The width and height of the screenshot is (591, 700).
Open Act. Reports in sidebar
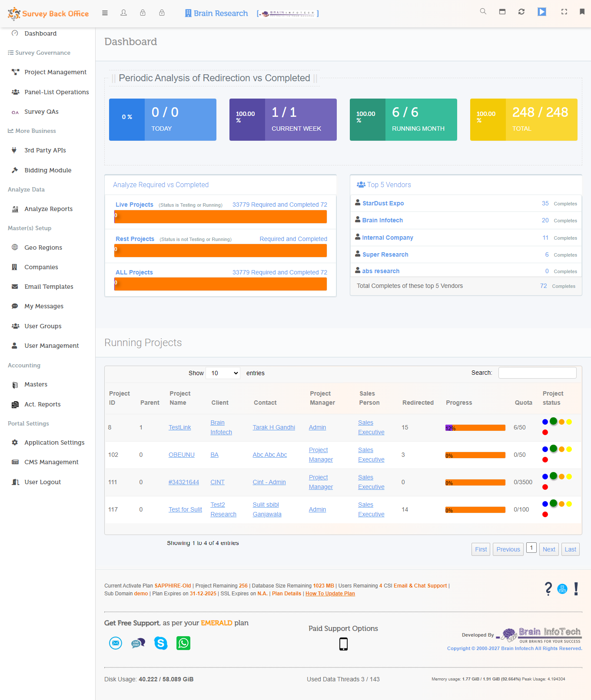(x=43, y=404)
